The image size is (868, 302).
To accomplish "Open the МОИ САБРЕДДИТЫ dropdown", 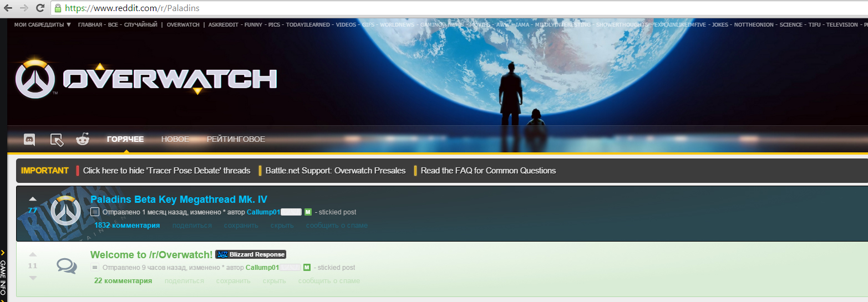I will coord(42,24).
